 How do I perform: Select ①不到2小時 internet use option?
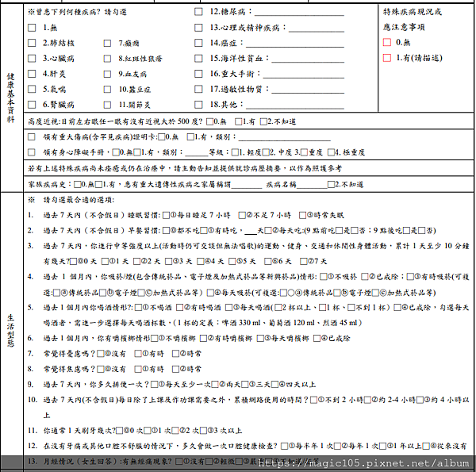314,400
